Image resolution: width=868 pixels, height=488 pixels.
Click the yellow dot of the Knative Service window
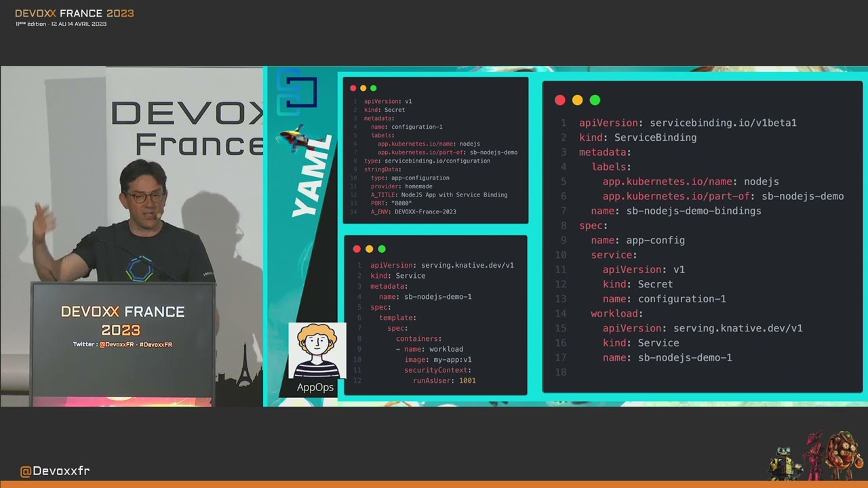pos(370,249)
